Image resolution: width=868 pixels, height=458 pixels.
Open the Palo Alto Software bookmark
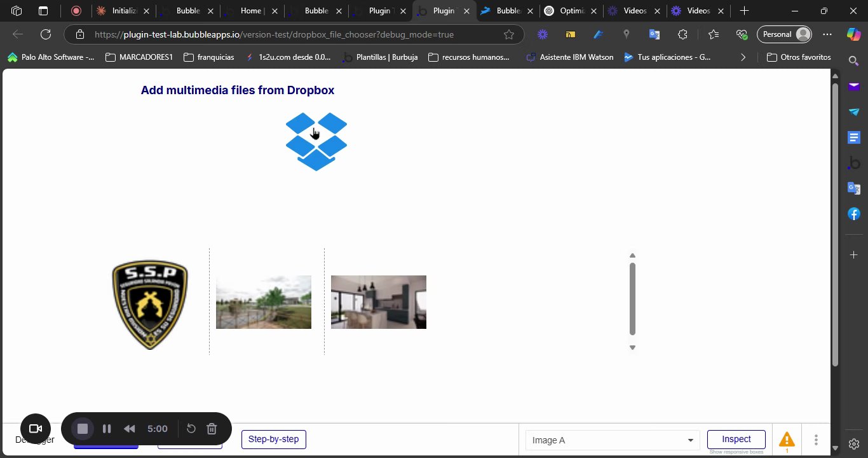click(51, 57)
